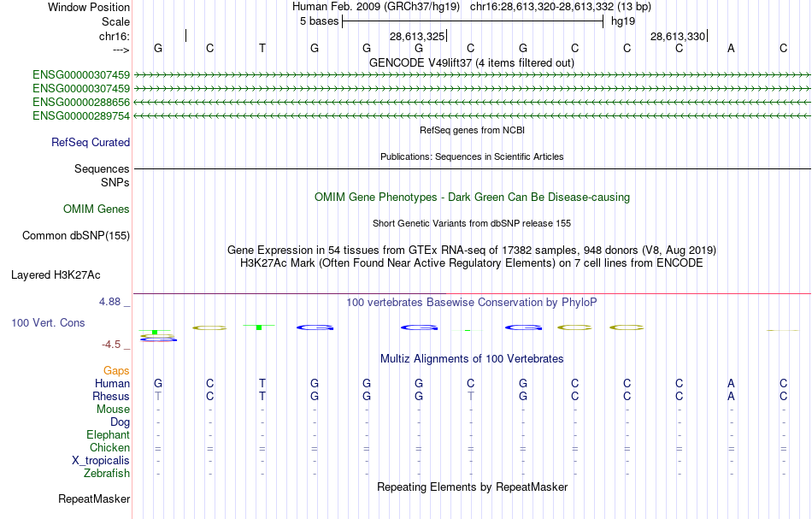This screenshot has height=519, width=812.
Task: Select the Layered H3K27Ac track label
Action: pyautogui.click(x=56, y=275)
